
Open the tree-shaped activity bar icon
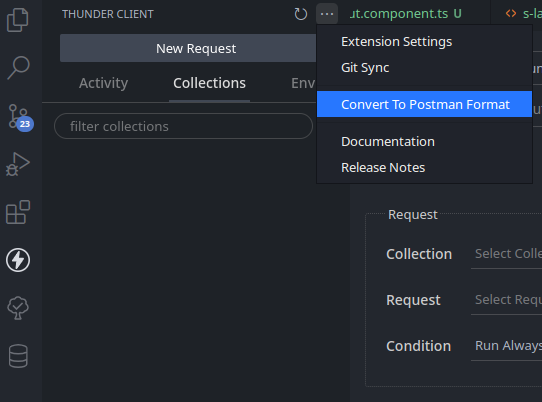18,308
